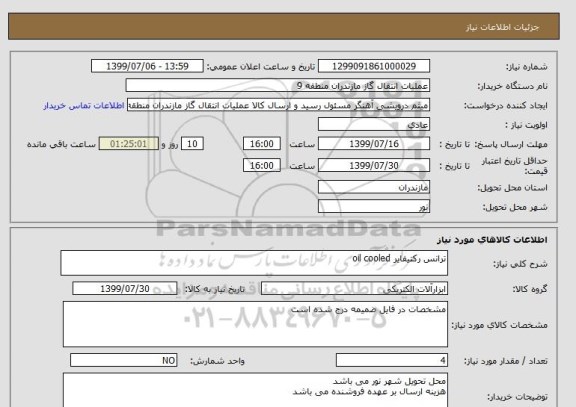
Task: Click the label ایجاد کننده درخواست
Action: pyautogui.click(x=506, y=106)
